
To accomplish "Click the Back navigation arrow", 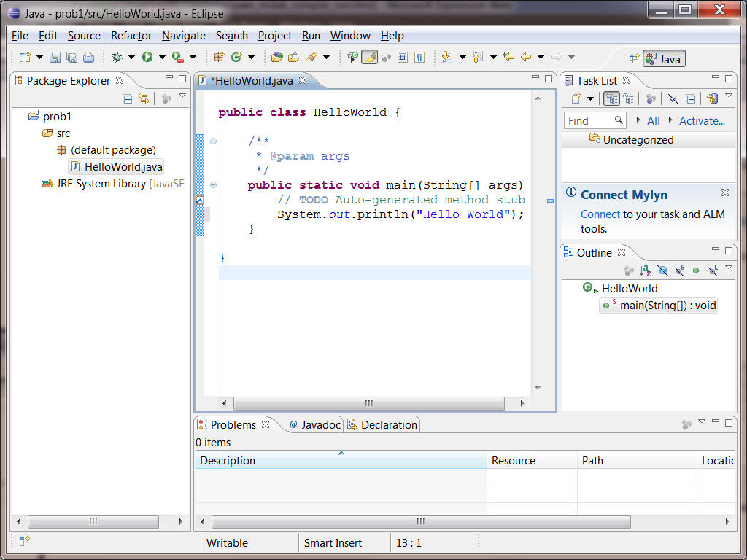I will click(x=525, y=57).
